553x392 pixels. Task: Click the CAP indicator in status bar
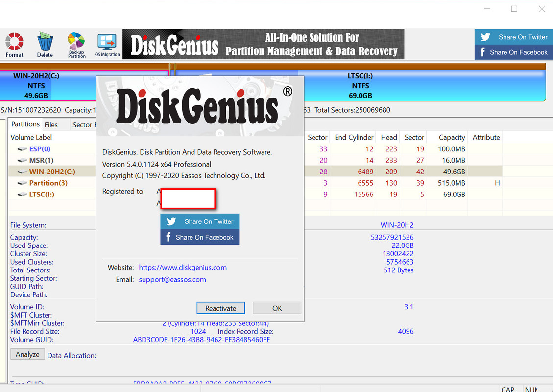[x=507, y=389]
